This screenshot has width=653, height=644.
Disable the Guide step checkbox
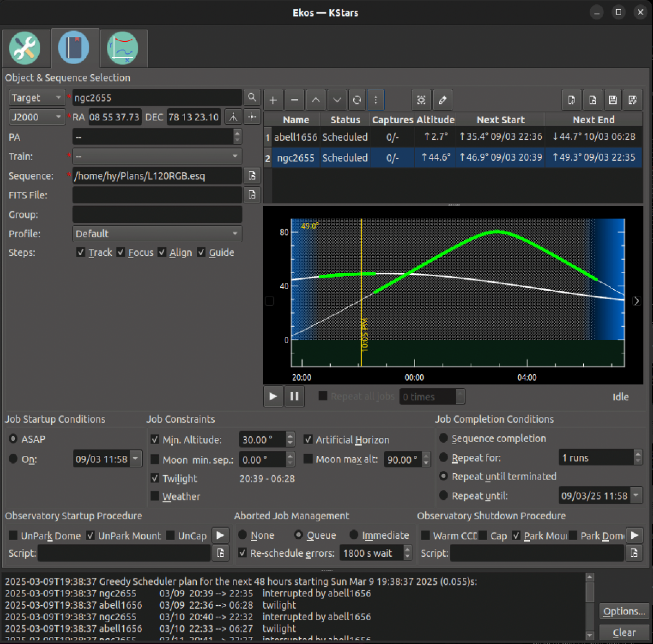[201, 252]
